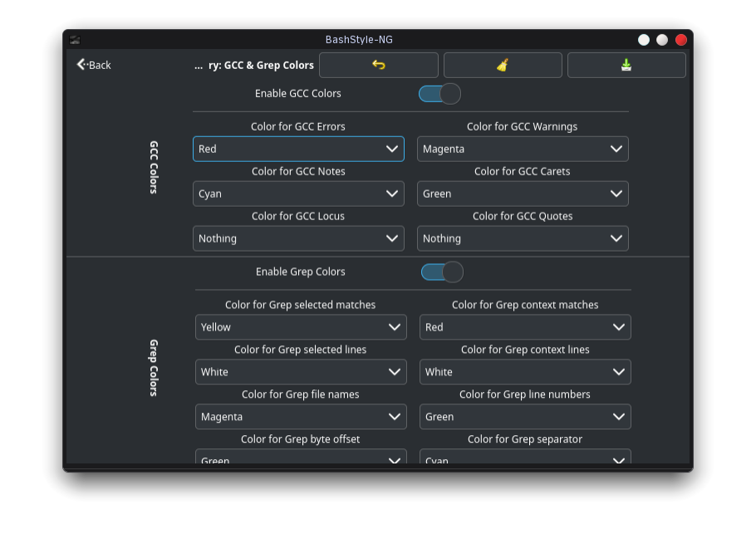Go back using the Back button
This screenshot has height=544, width=756.
[x=94, y=65]
